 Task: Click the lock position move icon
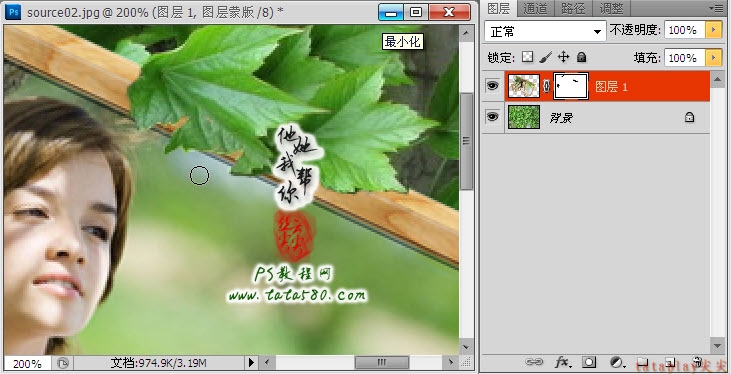click(x=564, y=57)
